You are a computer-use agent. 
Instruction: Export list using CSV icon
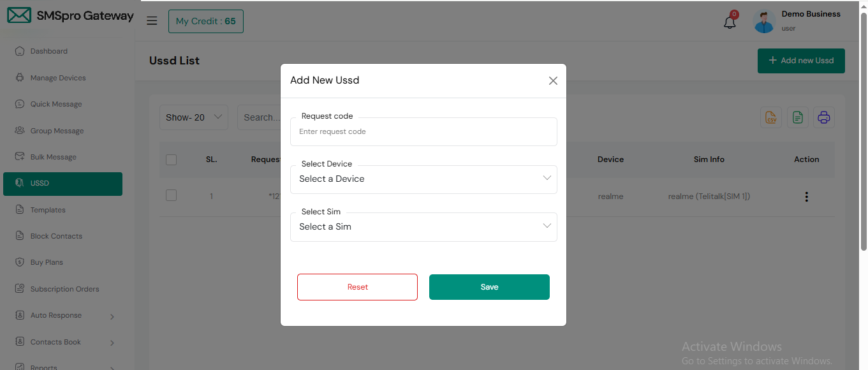click(771, 117)
